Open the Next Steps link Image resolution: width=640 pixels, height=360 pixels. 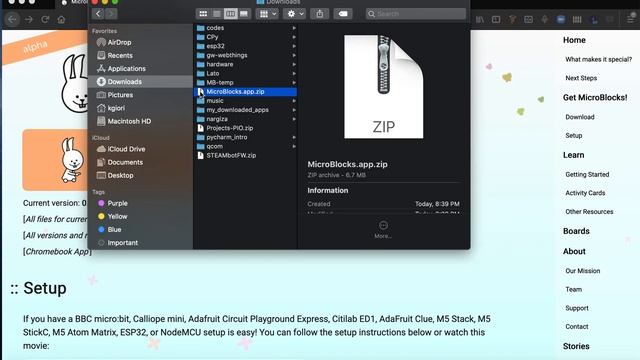coord(581,78)
